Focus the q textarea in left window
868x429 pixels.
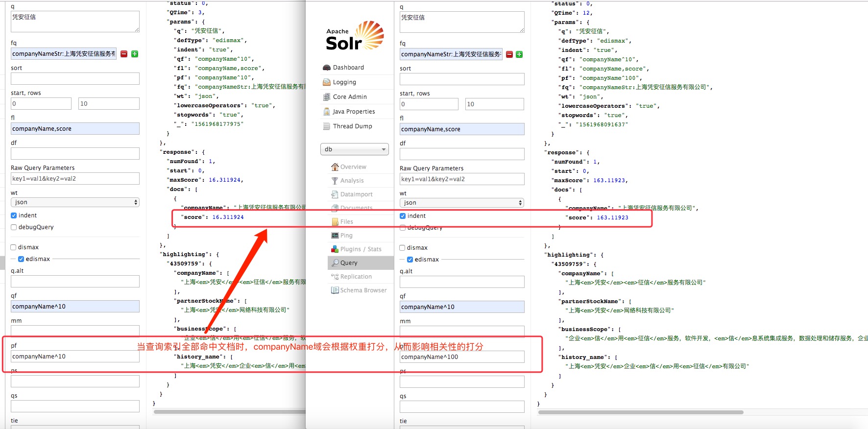click(75, 22)
